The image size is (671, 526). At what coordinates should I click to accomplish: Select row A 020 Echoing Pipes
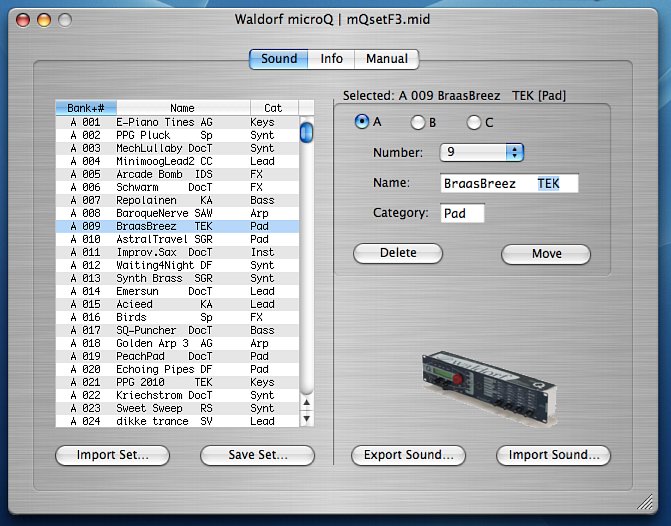pyautogui.click(x=177, y=369)
